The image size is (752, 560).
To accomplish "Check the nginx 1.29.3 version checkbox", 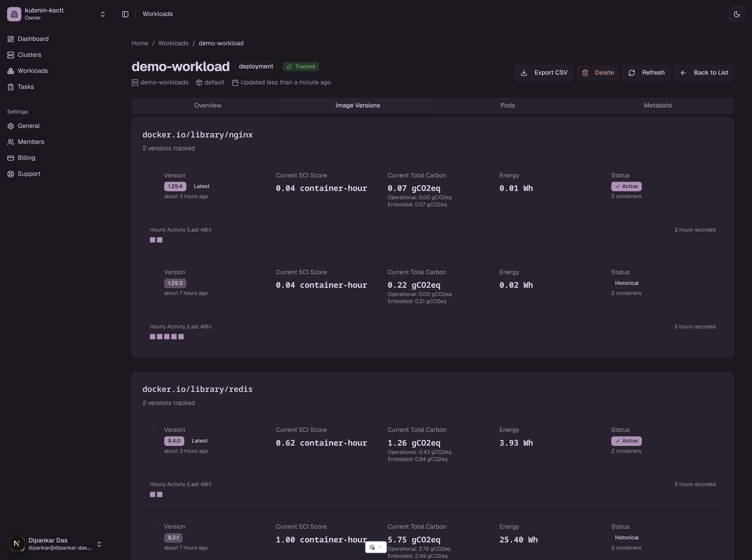I will click(x=154, y=272).
